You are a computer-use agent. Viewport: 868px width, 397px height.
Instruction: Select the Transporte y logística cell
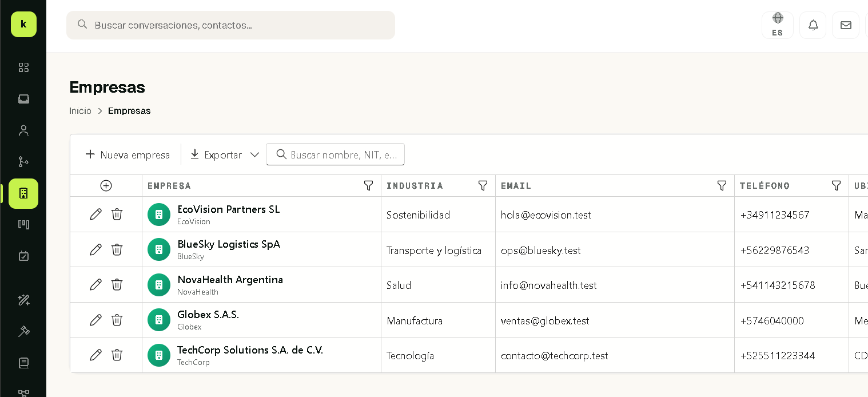[x=434, y=251]
